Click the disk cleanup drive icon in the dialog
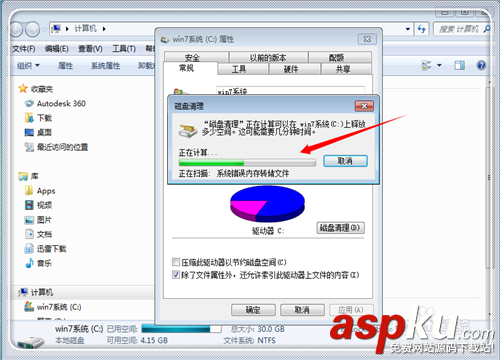This screenshot has width=500, height=360. click(x=188, y=131)
